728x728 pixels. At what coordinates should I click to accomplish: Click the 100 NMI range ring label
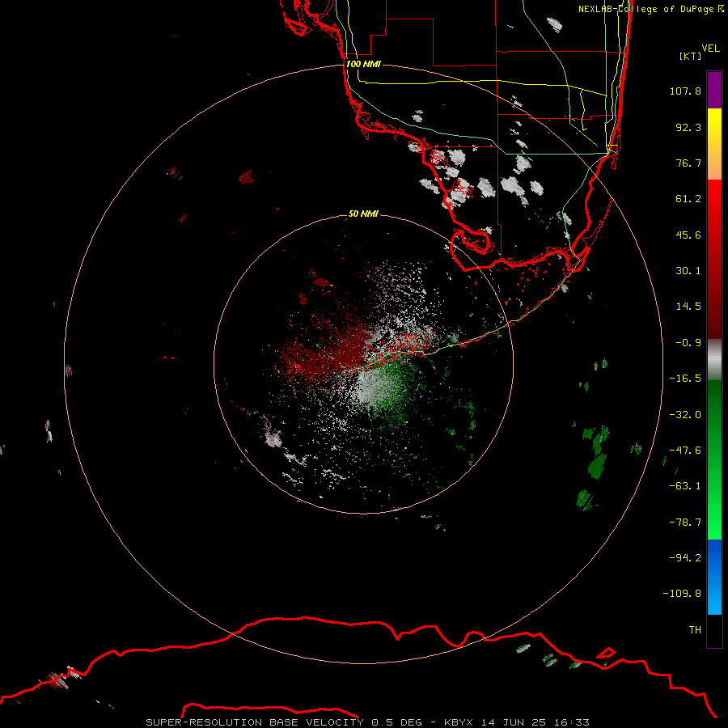pyautogui.click(x=363, y=64)
